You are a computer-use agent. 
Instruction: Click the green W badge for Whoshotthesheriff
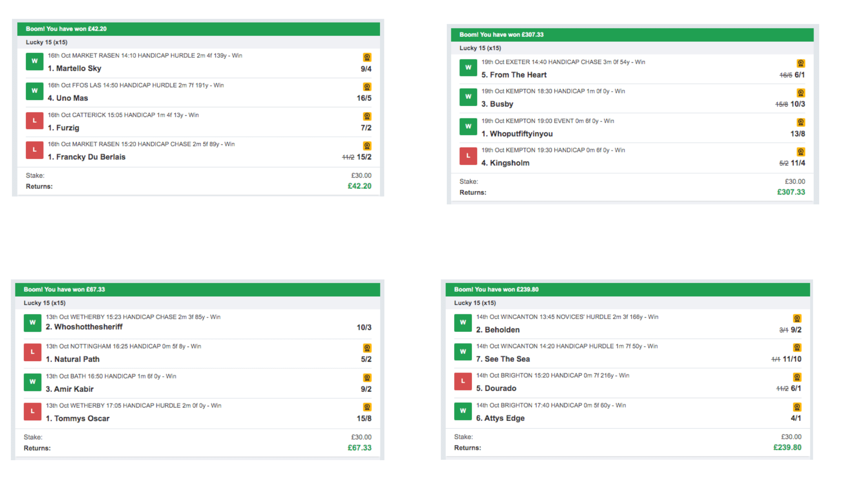(x=33, y=323)
